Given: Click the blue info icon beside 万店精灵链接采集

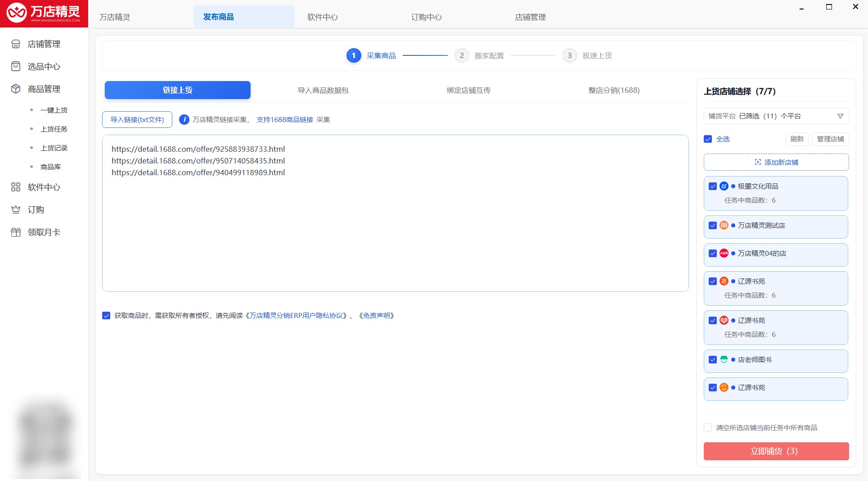Looking at the screenshot, I should (184, 119).
